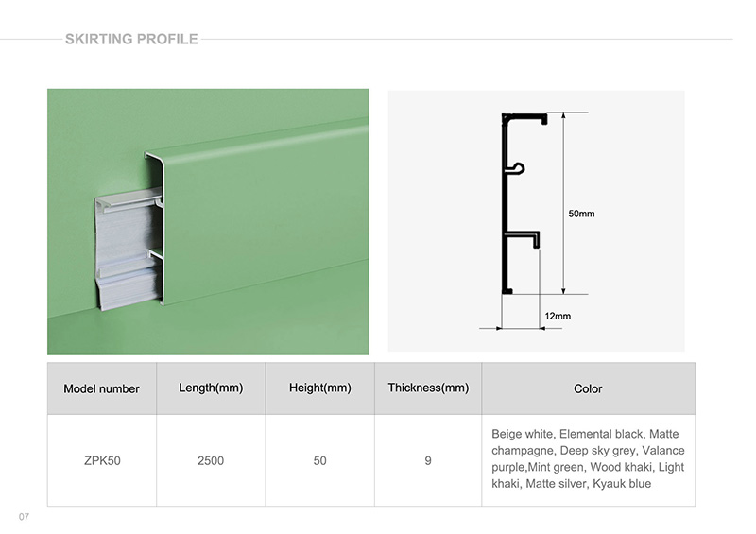Click the Model number column header
The width and height of the screenshot is (756, 534).
101,388
